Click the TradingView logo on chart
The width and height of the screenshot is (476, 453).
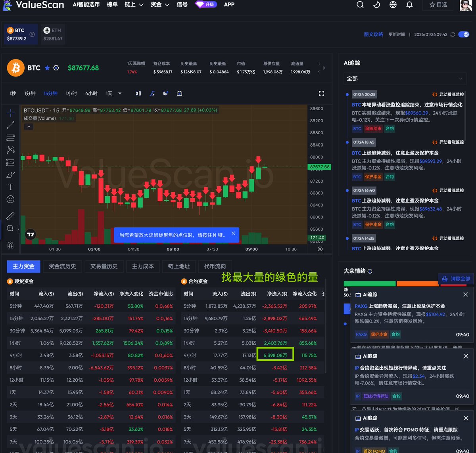tap(31, 235)
